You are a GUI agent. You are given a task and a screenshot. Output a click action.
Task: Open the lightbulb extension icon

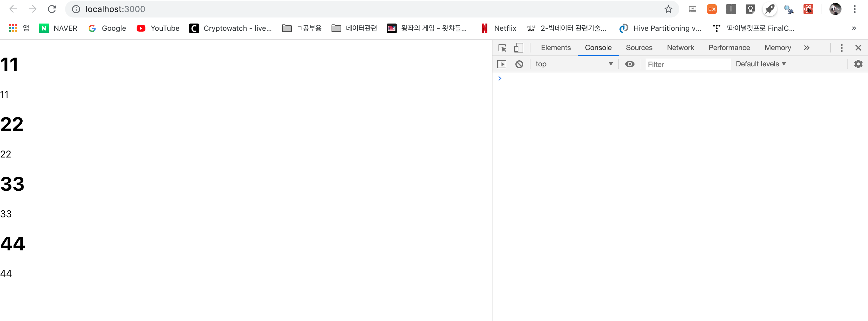point(750,9)
